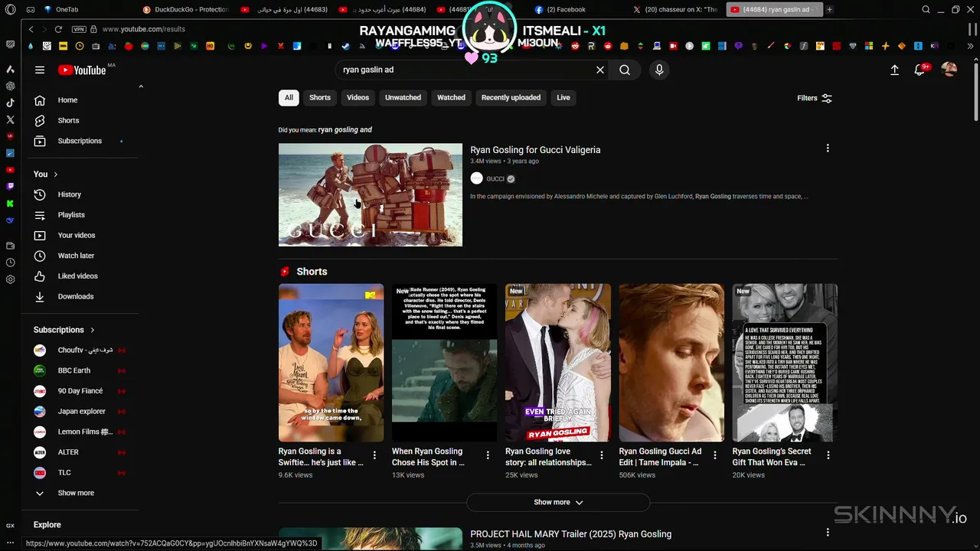Switch to DuckDuckGo browser tab

tap(186, 10)
